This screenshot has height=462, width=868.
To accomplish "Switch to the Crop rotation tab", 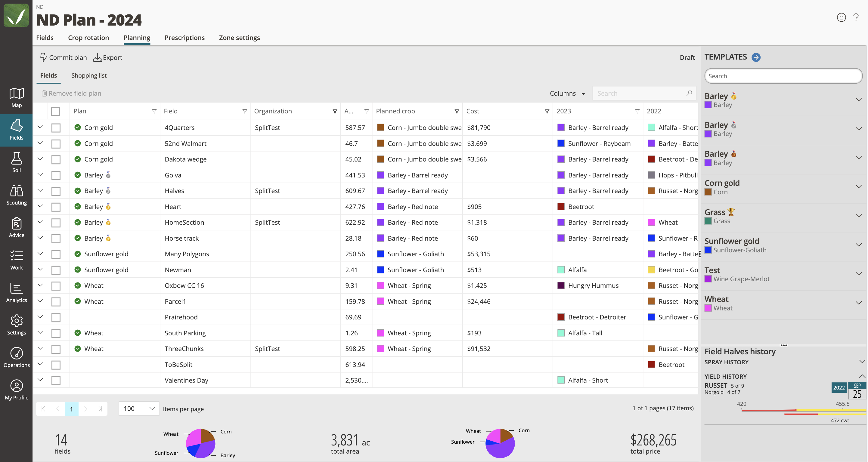I will click(88, 37).
